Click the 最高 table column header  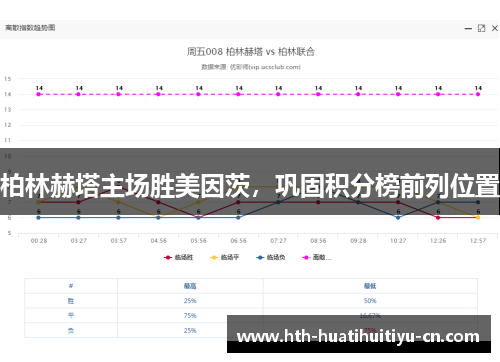click(190, 286)
